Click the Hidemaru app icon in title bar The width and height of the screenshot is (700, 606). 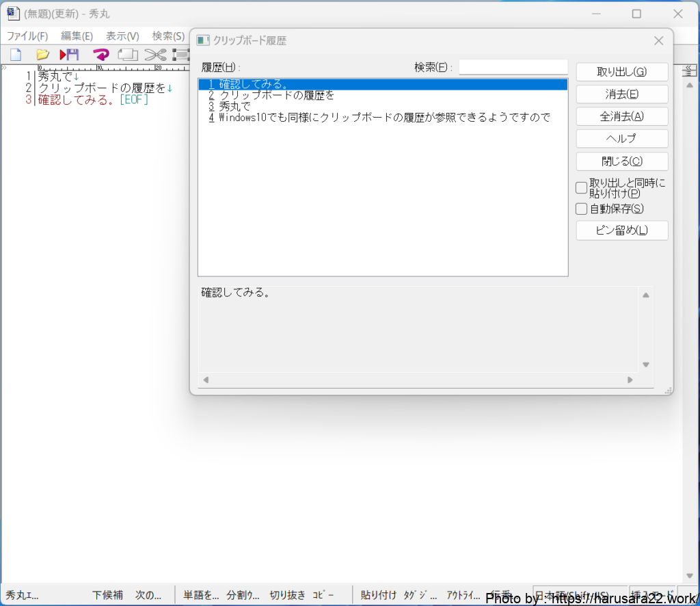(x=13, y=14)
